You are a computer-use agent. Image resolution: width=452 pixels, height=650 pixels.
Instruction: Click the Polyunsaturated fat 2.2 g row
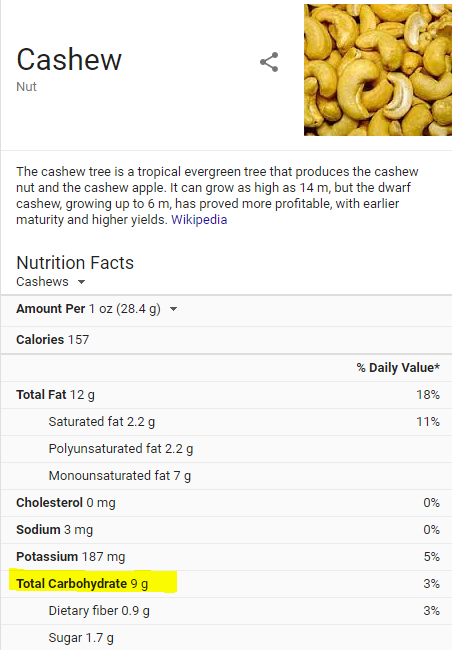226,449
